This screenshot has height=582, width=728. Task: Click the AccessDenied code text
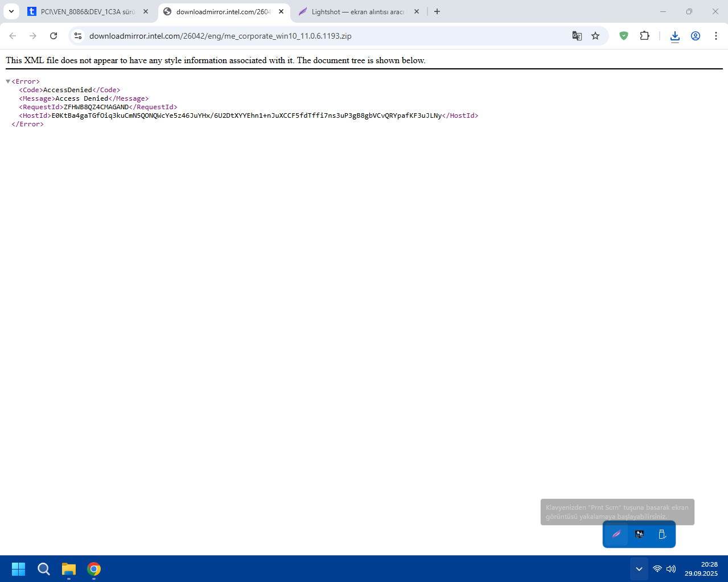pyautogui.click(x=68, y=90)
